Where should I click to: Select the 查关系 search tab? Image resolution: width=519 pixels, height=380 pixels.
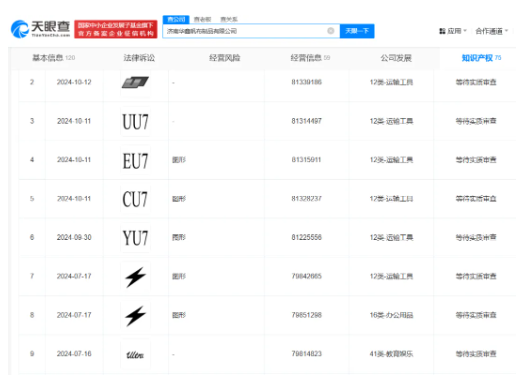pos(229,19)
